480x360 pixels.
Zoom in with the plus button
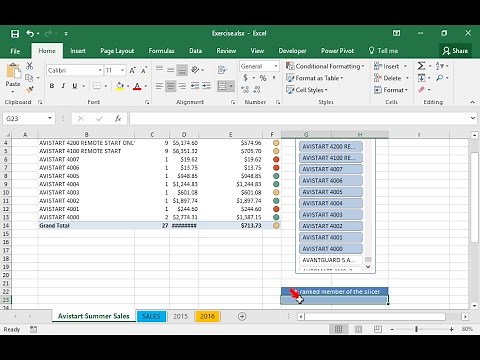coord(451,329)
